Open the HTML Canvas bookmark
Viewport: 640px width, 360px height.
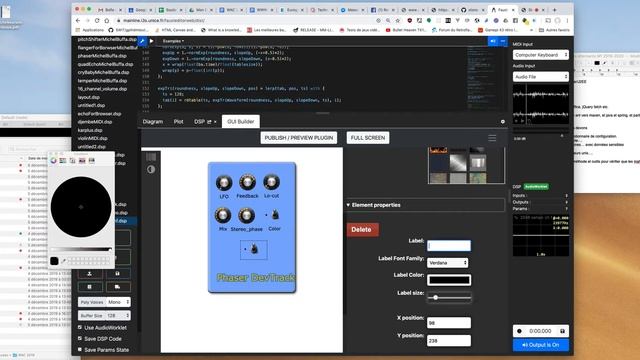175,30
